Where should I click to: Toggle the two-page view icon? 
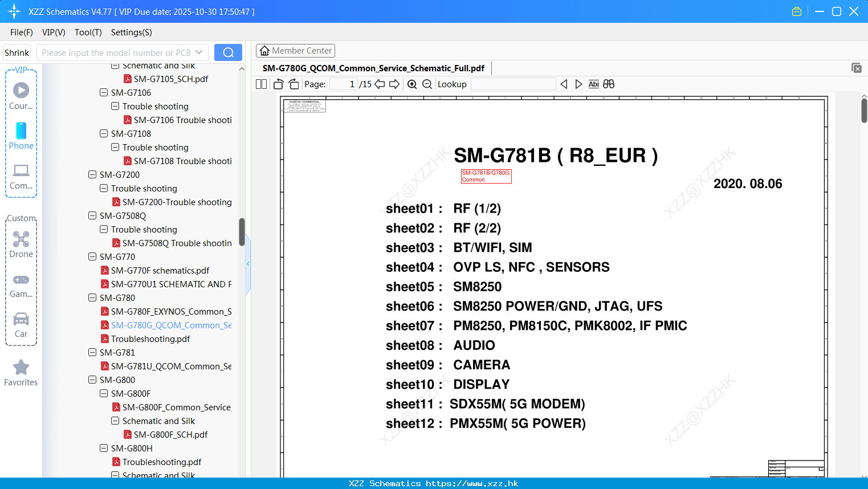(x=261, y=84)
